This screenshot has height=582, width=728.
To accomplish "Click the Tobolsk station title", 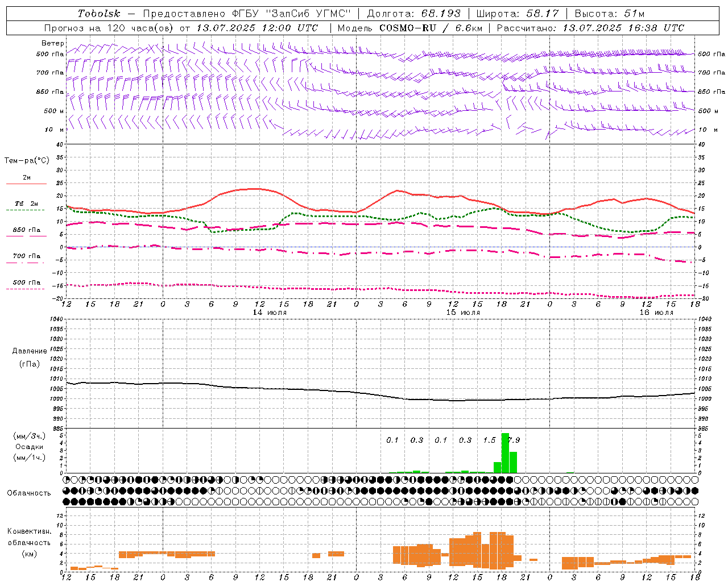I will pos(99,14).
